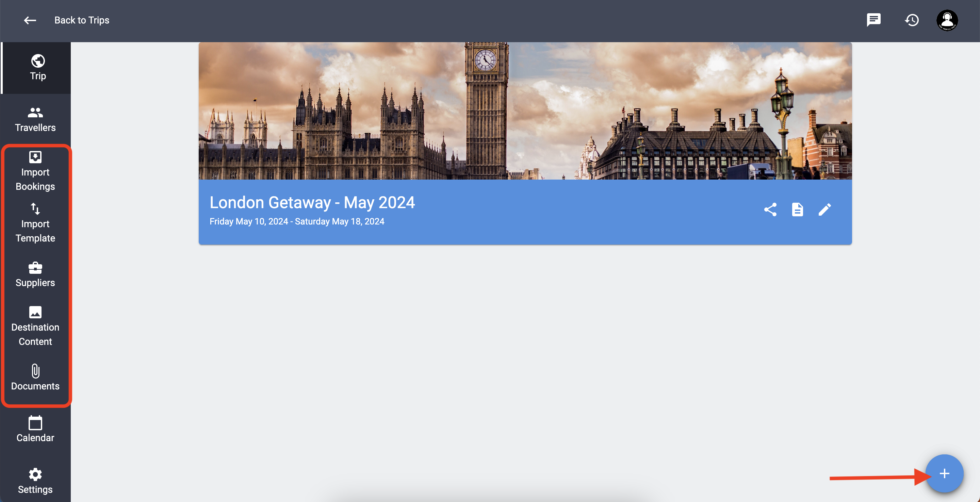Open the history clock icon
This screenshot has height=502, width=980.
(912, 20)
